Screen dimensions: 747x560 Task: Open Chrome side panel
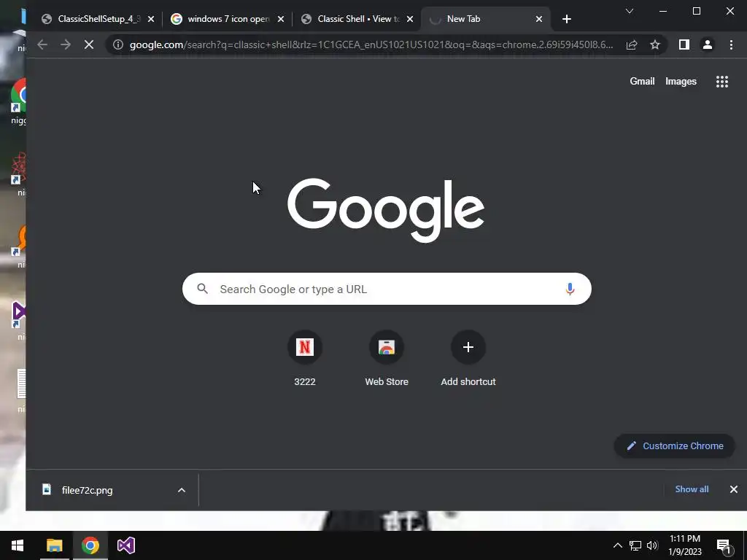[684, 44]
